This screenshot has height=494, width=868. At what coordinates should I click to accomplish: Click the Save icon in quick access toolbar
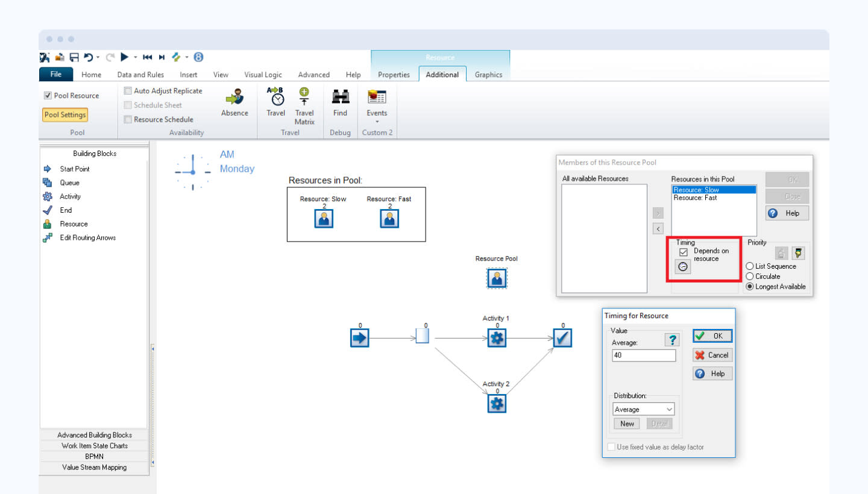pos(74,57)
